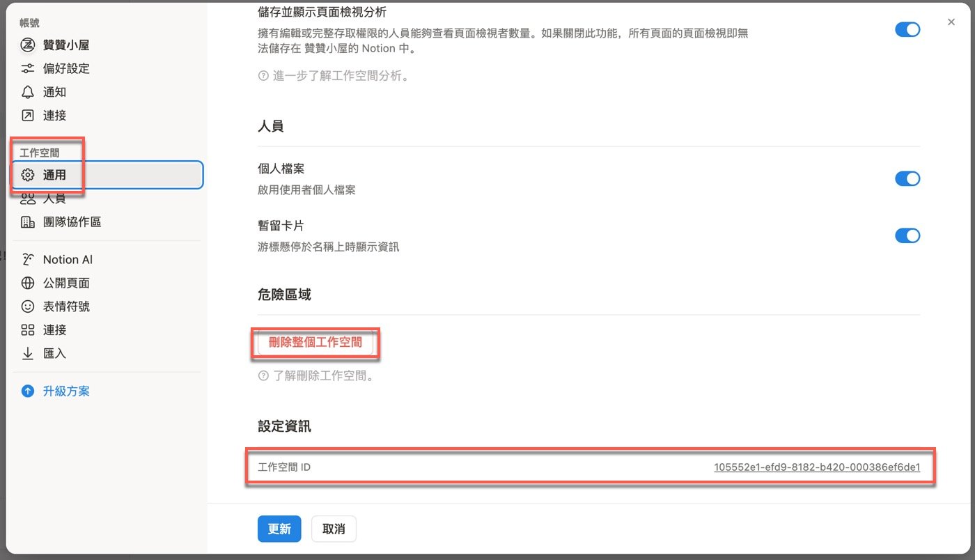
Task: Click 啟用使用者個人檔案 description text
Action: click(306, 190)
